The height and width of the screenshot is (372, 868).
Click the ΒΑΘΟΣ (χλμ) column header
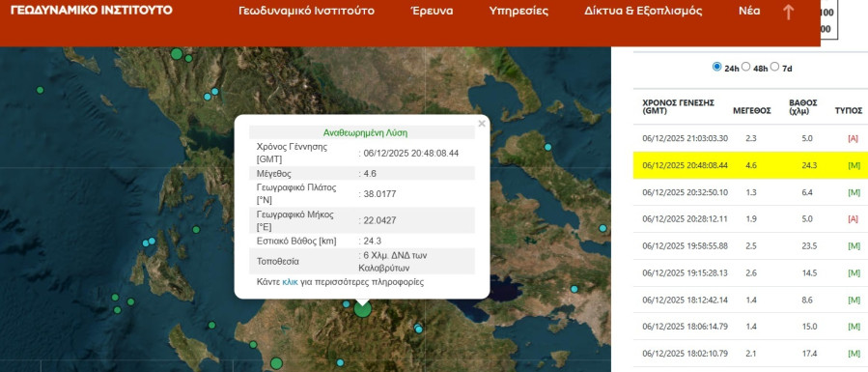click(x=803, y=107)
